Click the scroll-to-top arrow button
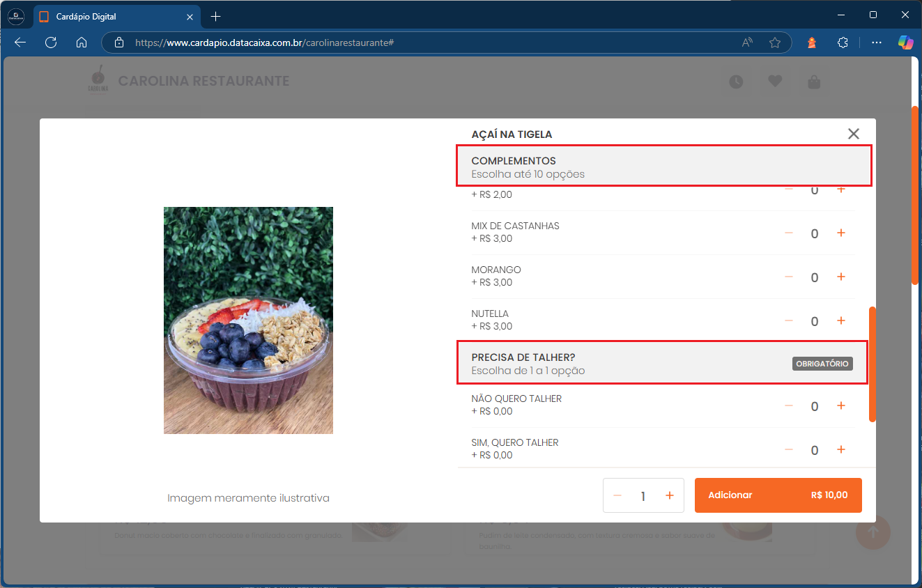Screen dimensions: 922x588 click(x=873, y=532)
